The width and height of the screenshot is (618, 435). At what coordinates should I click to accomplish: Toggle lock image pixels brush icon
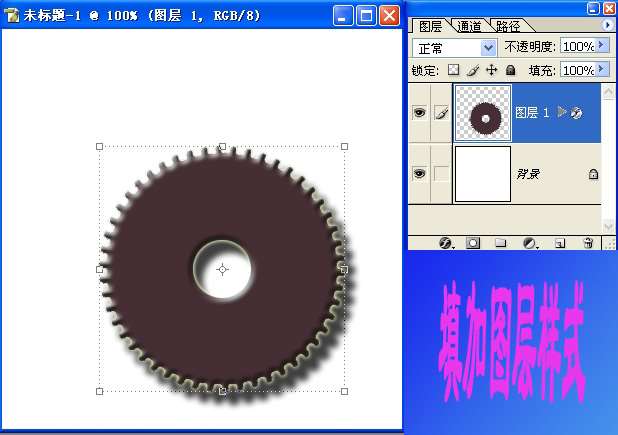tap(473, 71)
